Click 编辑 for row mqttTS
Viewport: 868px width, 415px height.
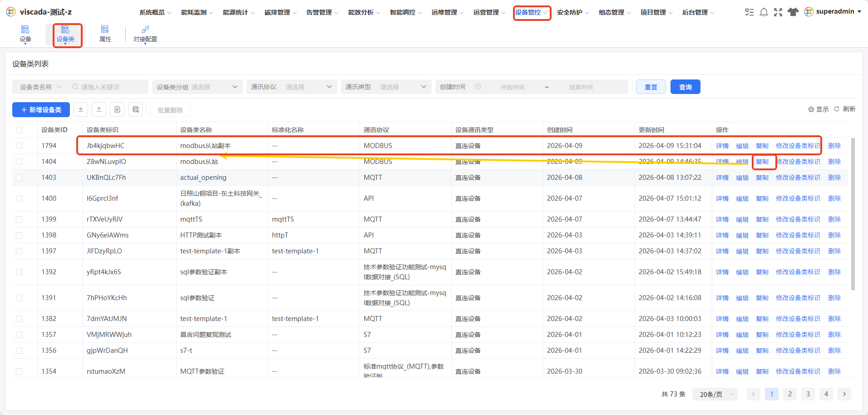742,219
